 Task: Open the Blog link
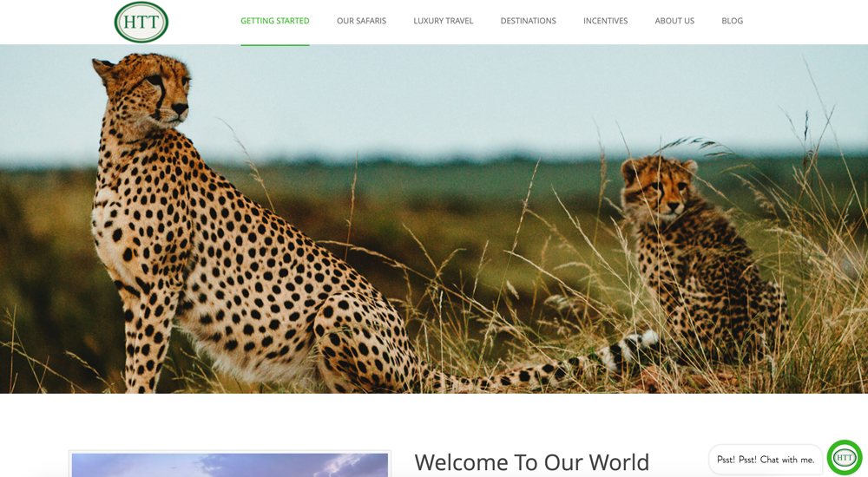pyautogui.click(x=732, y=21)
